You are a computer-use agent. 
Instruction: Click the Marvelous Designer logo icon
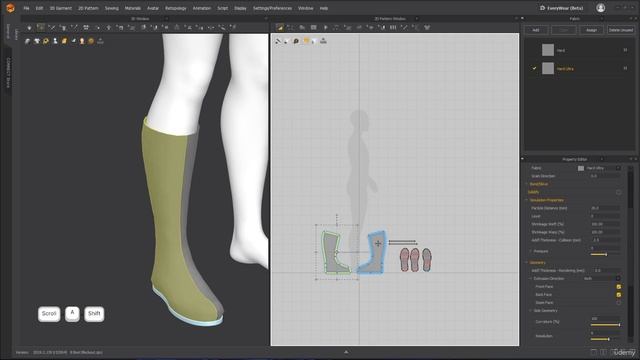[x=10, y=8]
